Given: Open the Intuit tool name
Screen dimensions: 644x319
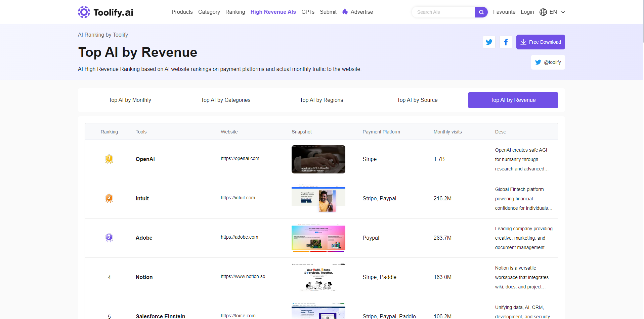Looking at the screenshot, I should click(142, 198).
